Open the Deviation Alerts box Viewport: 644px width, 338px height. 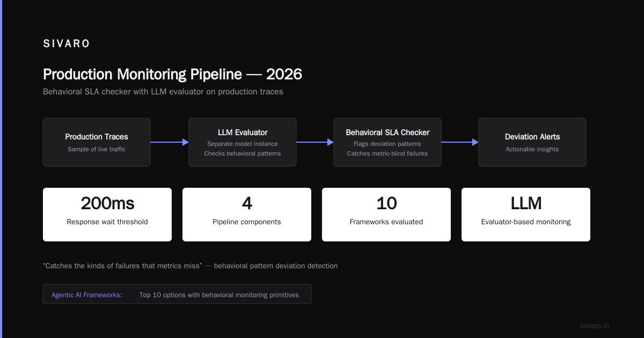coord(532,142)
